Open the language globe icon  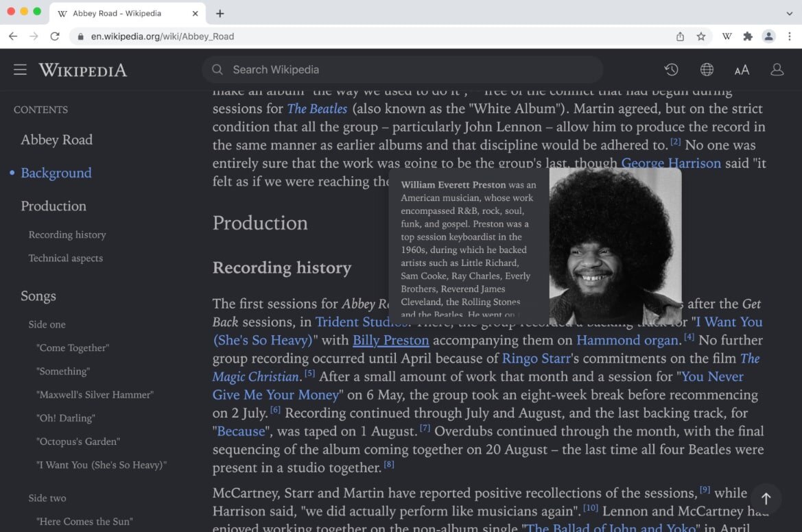tap(707, 69)
